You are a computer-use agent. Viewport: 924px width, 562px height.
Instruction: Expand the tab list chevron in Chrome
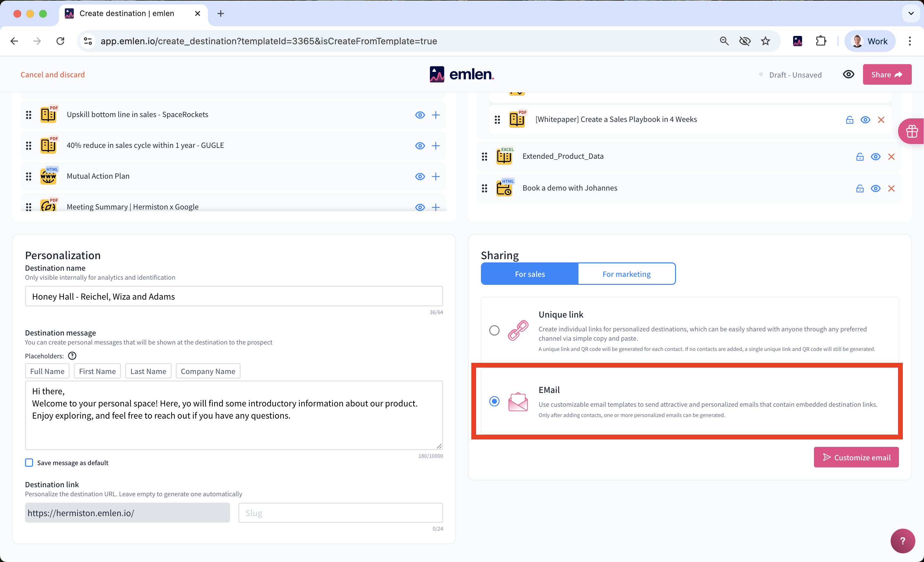tap(911, 13)
